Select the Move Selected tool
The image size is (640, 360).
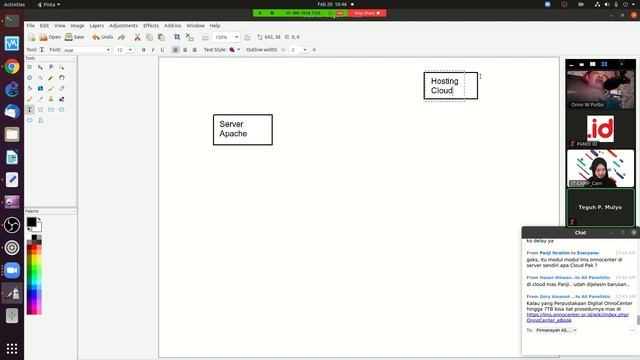click(x=40, y=67)
